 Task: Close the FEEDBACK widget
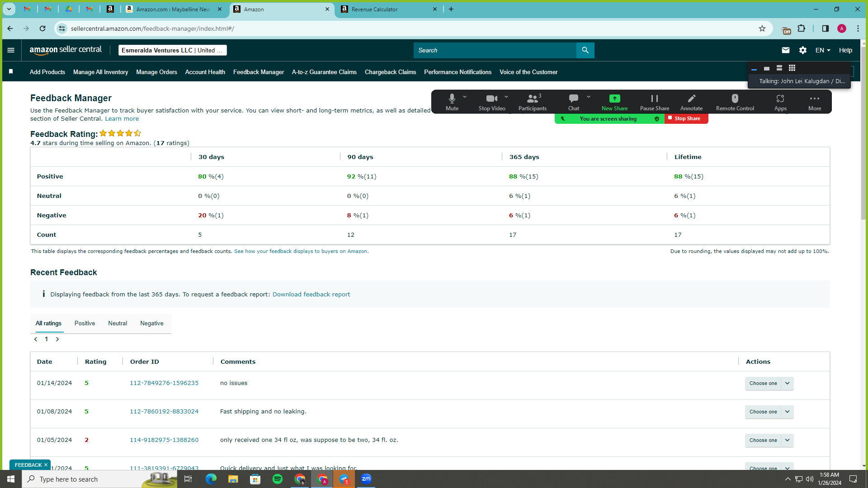point(46,465)
